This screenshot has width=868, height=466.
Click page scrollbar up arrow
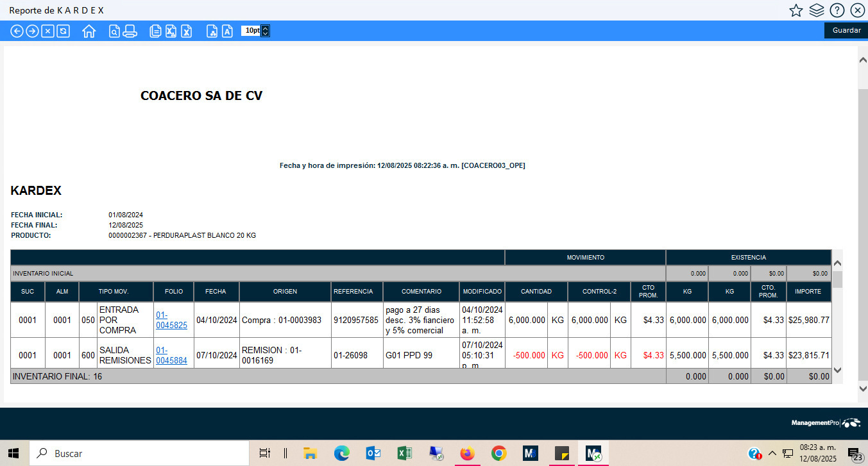pos(863,60)
